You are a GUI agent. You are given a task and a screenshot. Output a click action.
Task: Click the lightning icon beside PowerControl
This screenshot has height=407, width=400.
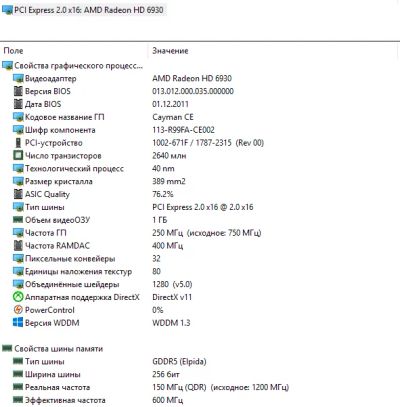pos(18,310)
